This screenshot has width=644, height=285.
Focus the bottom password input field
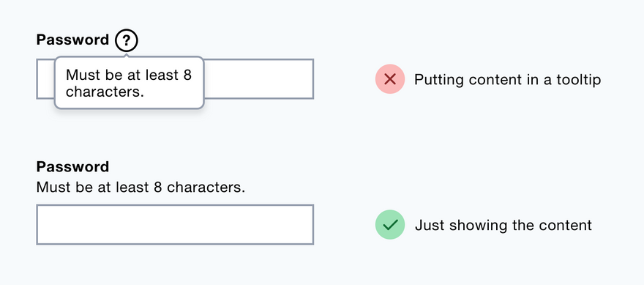coord(175,224)
